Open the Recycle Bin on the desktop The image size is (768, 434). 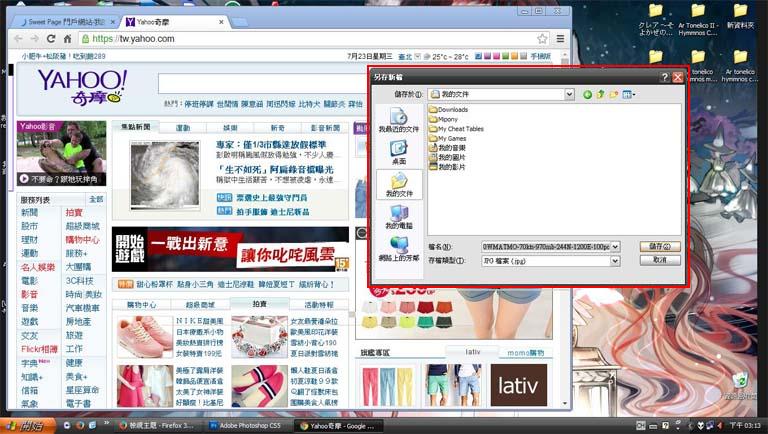point(740,386)
